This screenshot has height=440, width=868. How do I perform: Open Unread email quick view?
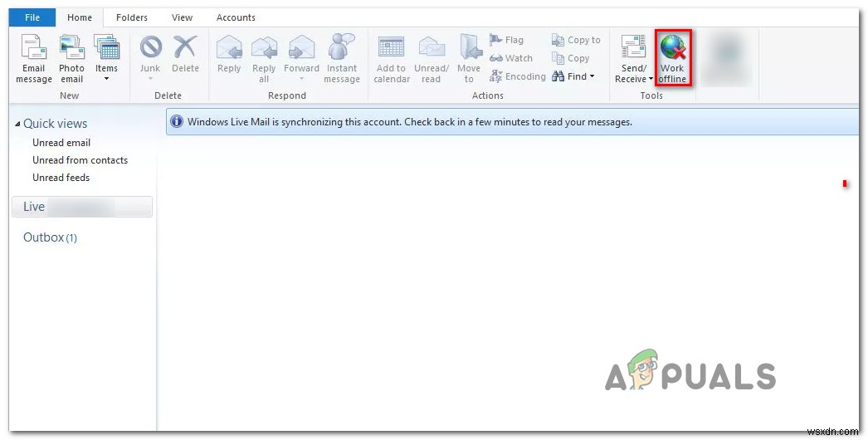(61, 143)
